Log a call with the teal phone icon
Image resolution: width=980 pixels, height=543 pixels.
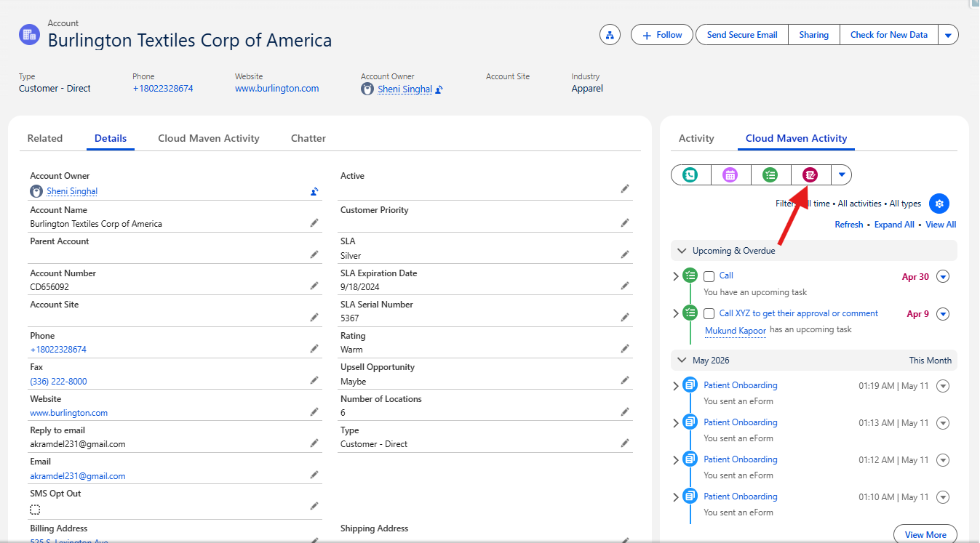690,174
